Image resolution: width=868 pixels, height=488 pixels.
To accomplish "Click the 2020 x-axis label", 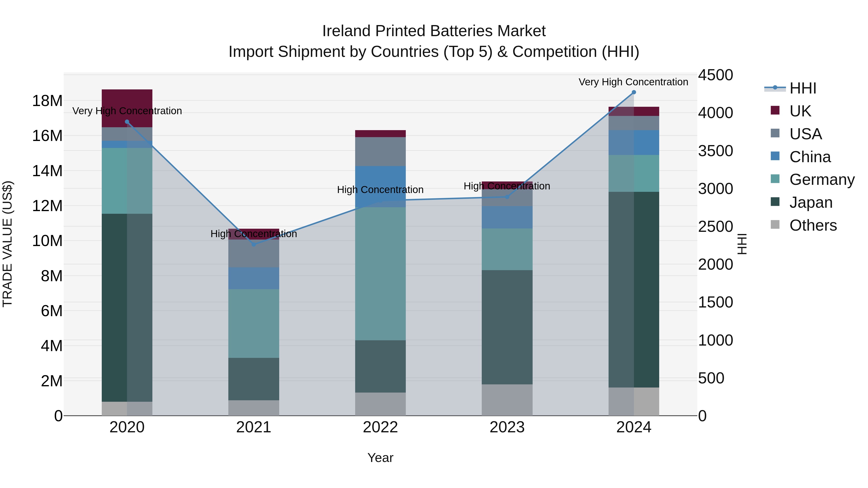I will [x=127, y=427].
